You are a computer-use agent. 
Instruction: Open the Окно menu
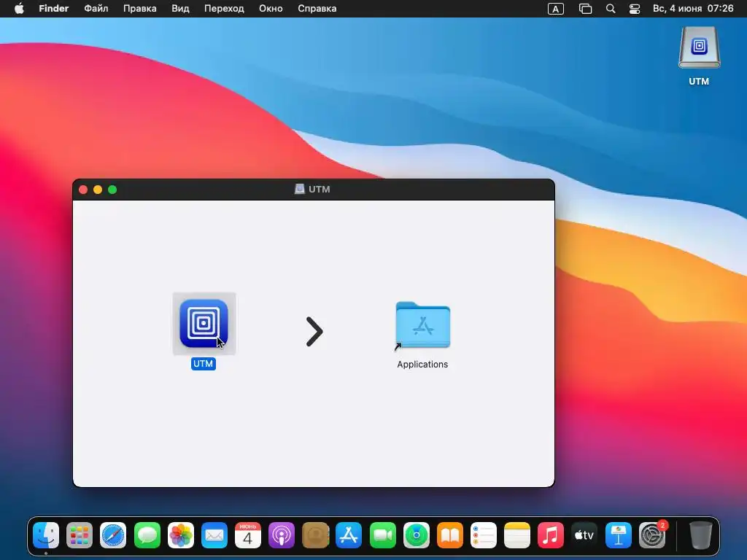[271, 9]
